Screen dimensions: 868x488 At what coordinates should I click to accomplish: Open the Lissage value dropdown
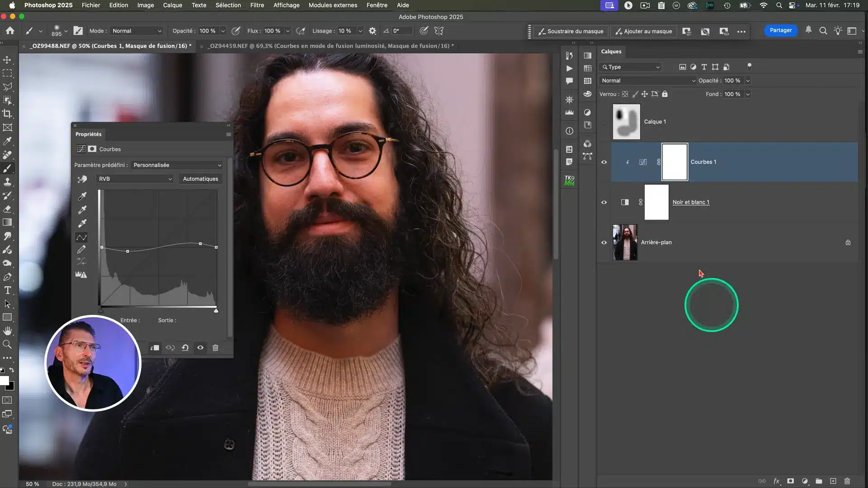[360, 31]
